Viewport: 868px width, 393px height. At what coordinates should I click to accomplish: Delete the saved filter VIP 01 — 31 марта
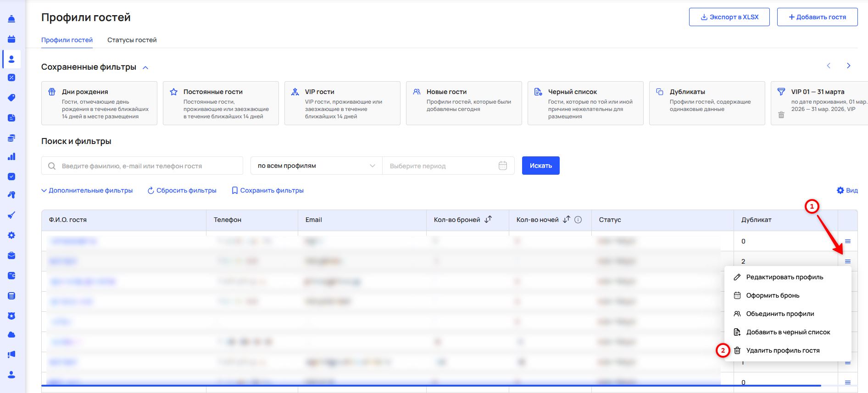[x=781, y=115]
